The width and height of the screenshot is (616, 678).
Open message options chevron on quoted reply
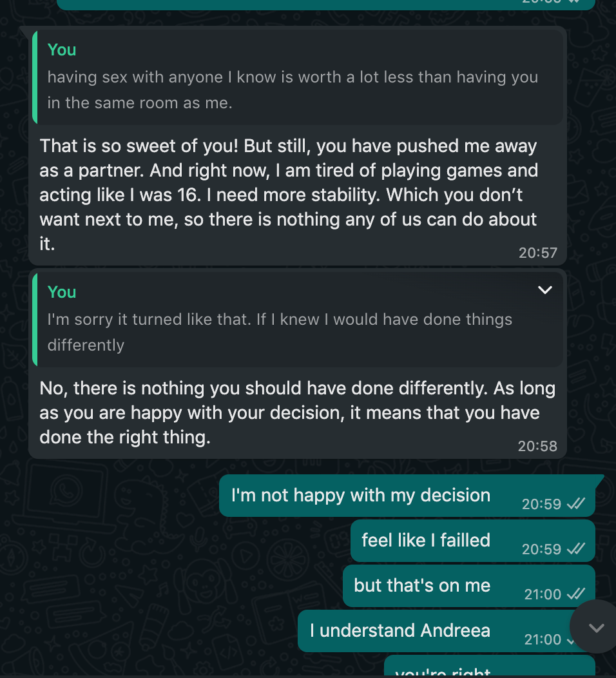point(544,290)
